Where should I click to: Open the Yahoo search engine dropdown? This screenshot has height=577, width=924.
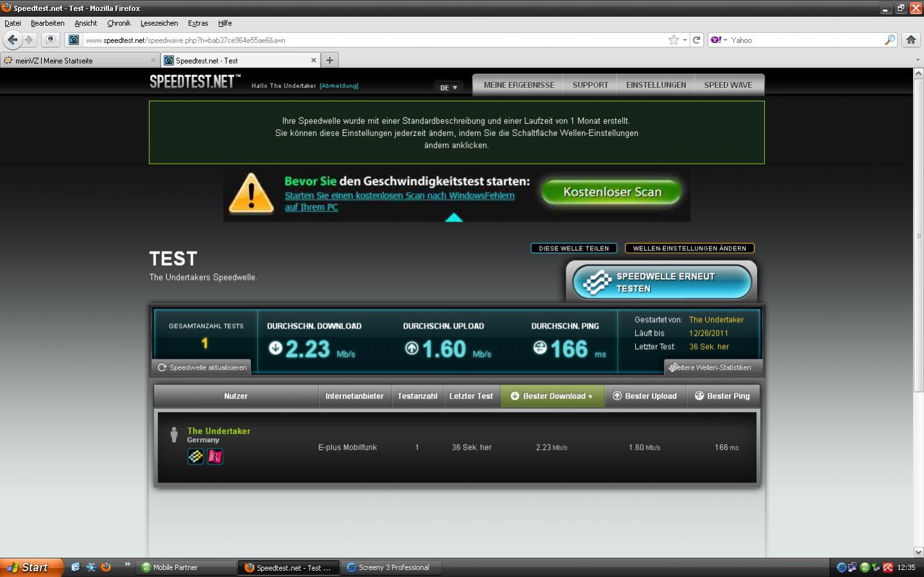click(719, 40)
